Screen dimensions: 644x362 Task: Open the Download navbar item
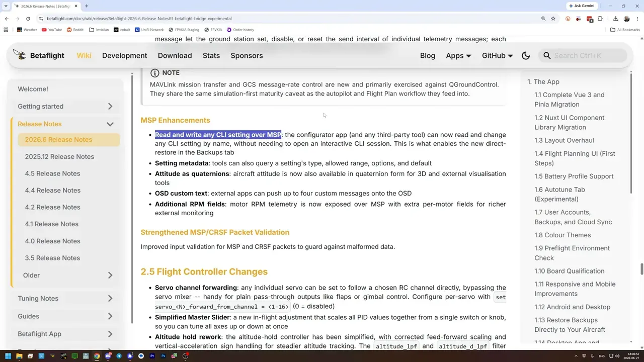(x=175, y=56)
